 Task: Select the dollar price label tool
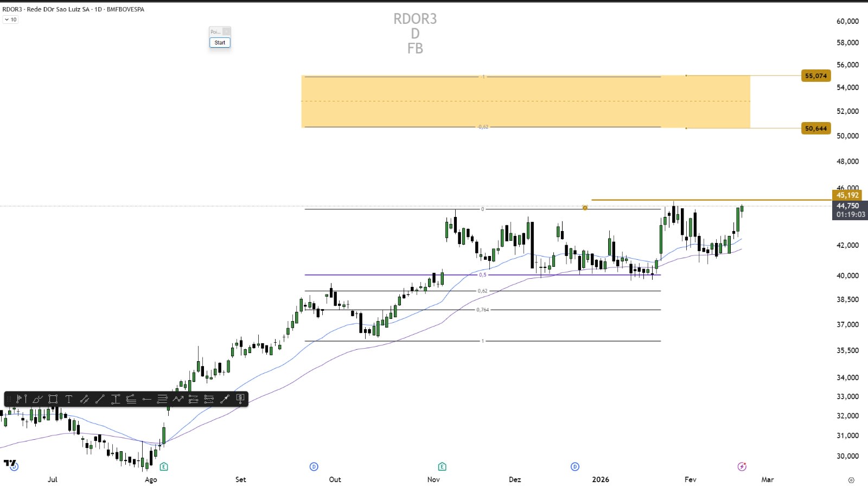240,399
